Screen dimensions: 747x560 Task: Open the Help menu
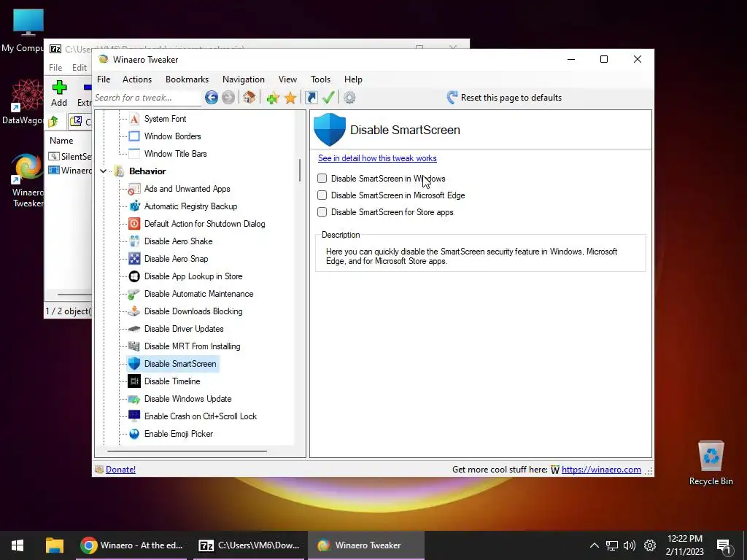click(x=353, y=79)
